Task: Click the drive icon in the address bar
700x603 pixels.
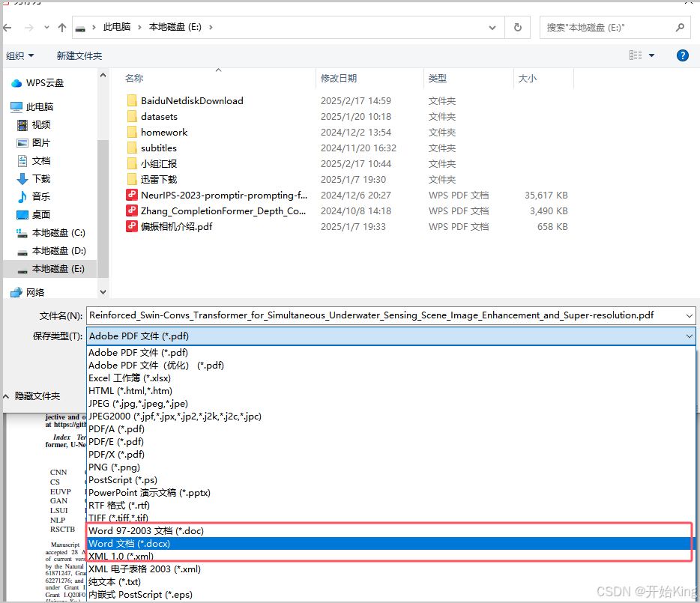Action: pos(80,28)
